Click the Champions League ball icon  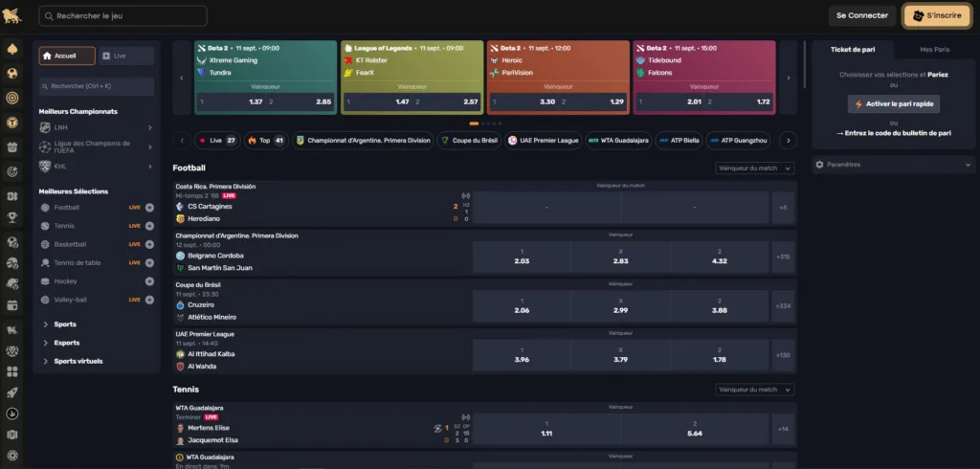click(x=45, y=147)
